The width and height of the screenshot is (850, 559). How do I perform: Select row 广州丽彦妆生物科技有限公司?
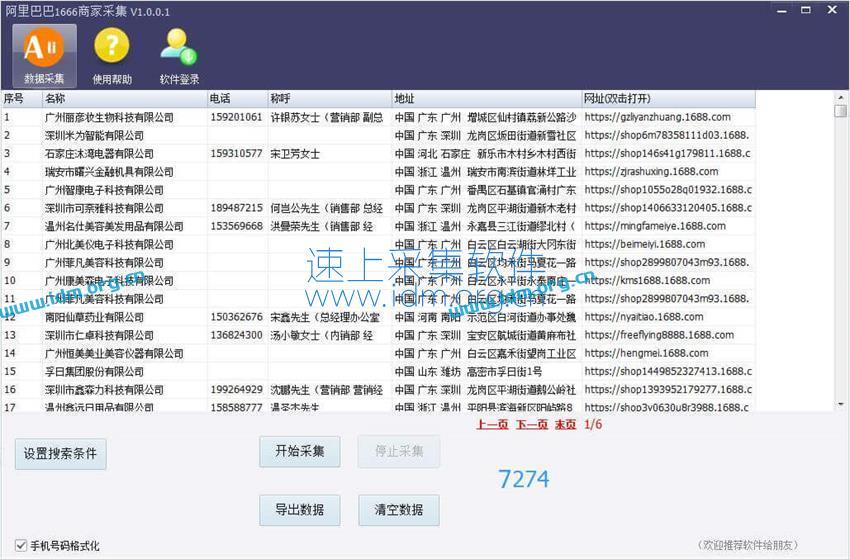(378, 117)
